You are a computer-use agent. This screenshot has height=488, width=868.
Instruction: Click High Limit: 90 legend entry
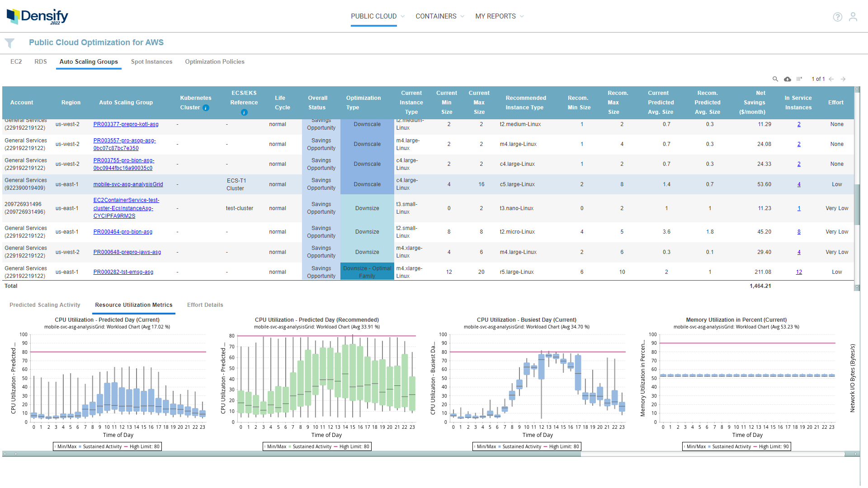pos(770,446)
